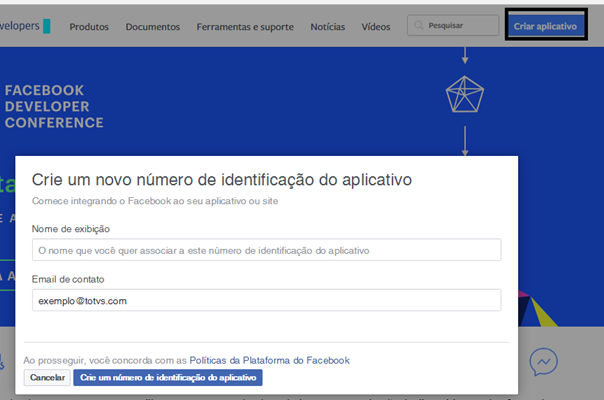Open Ferramentas e suporte menu

point(245,27)
